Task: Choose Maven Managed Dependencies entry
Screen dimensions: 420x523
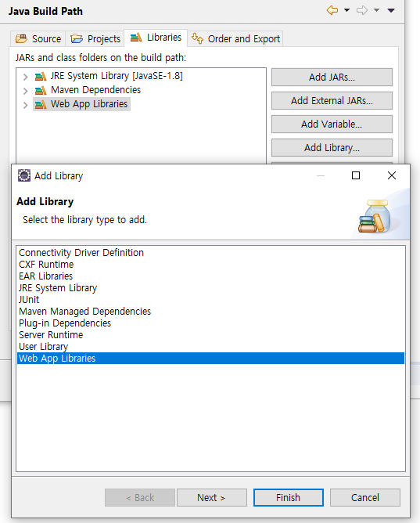Action: (x=210, y=311)
